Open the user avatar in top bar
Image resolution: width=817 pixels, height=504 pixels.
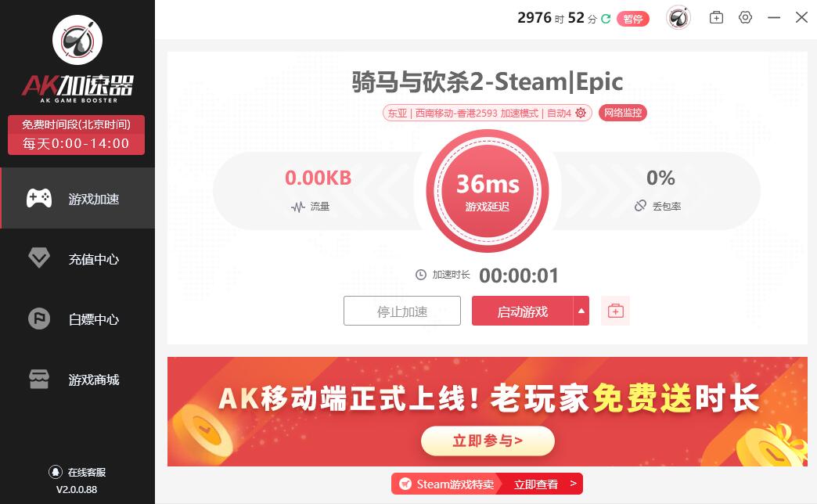[x=678, y=18]
